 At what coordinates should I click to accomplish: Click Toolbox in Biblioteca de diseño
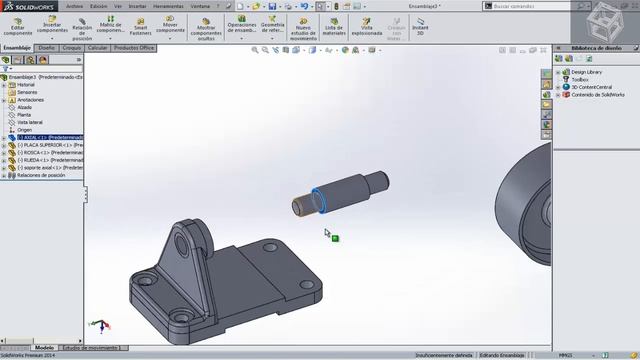[x=580, y=80]
